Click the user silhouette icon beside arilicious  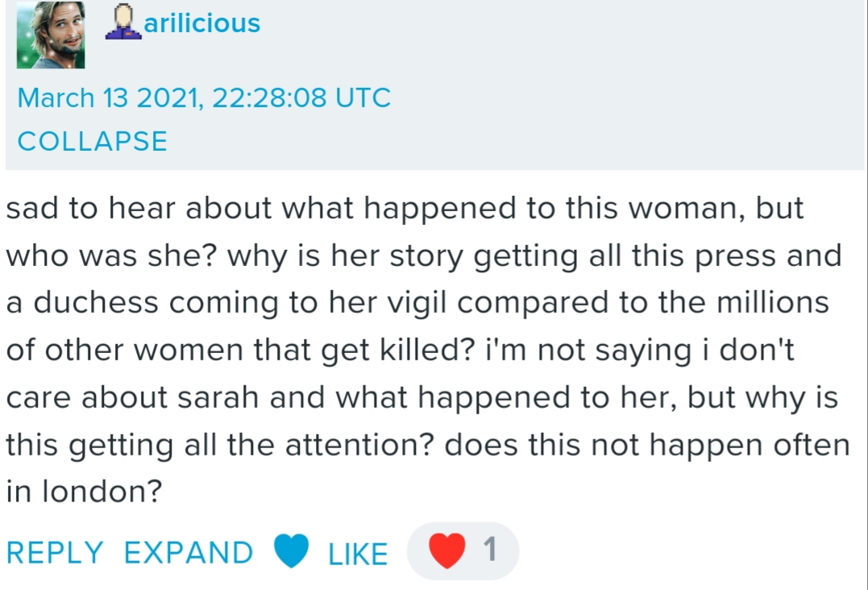pos(123,23)
